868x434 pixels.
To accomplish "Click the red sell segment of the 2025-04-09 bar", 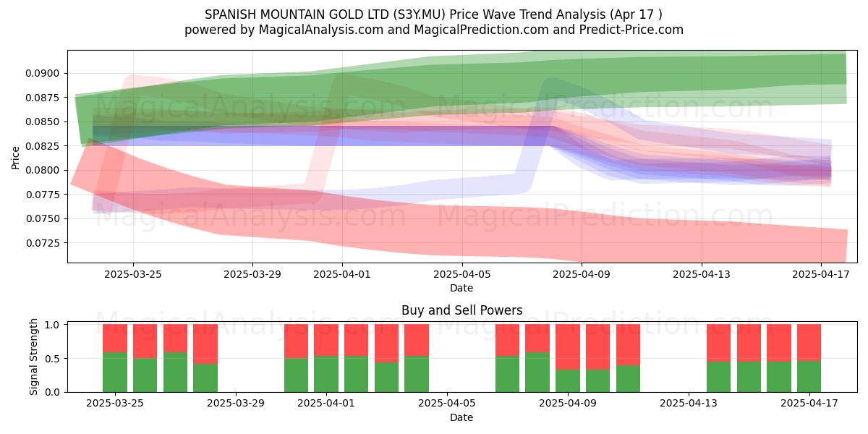I will coord(568,347).
